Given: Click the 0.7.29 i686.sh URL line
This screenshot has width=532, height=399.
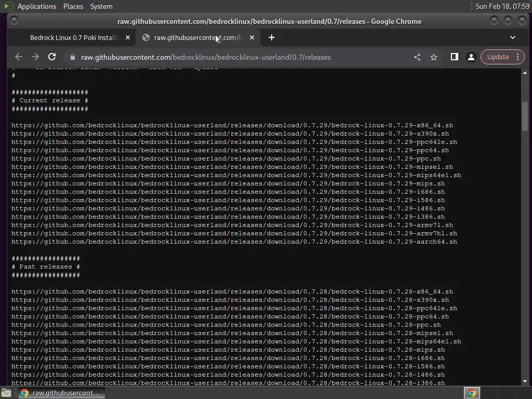Looking at the screenshot, I should click(x=228, y=192).
